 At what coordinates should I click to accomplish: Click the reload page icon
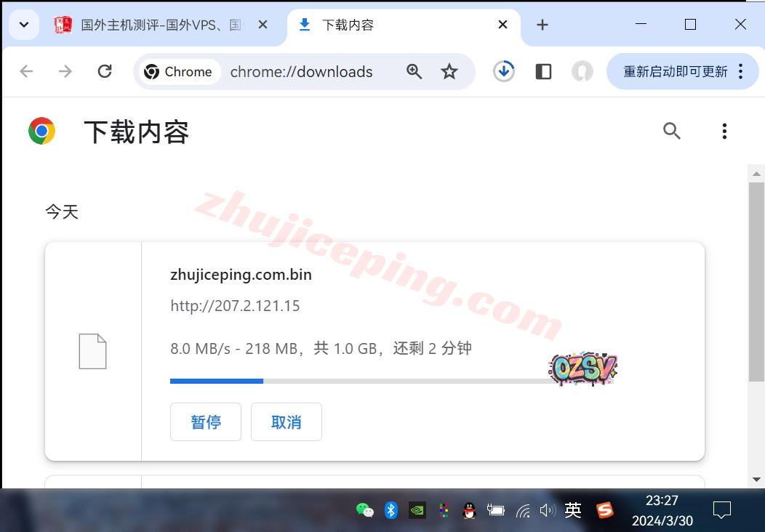(105, 71)
